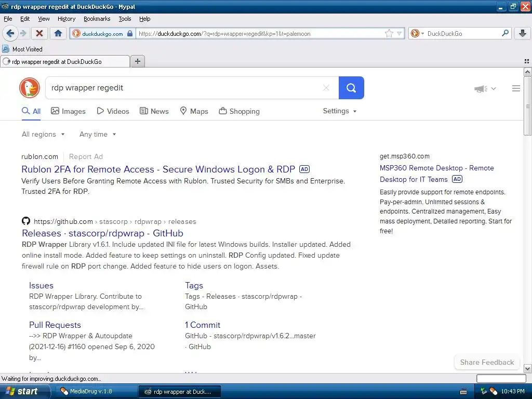Open the Downloads arrow button

click(x=523, y=33)
